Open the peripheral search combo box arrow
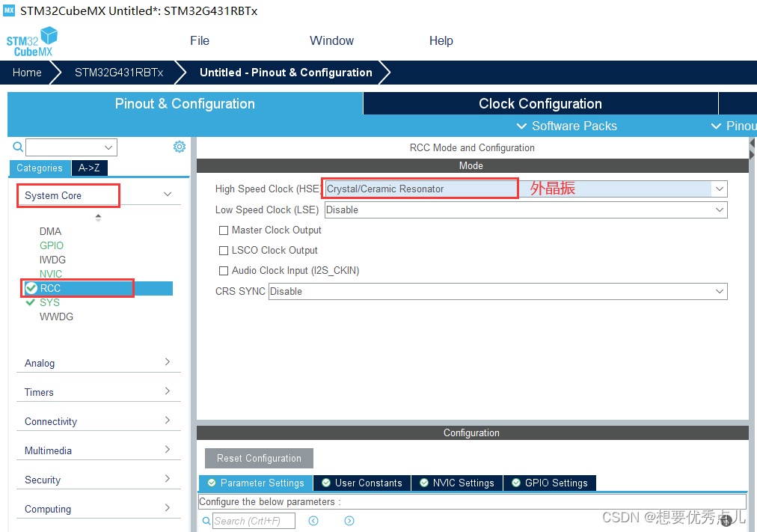Image resolution: width=757 pixels, height=532 pixels. click(x=108, y=147)
